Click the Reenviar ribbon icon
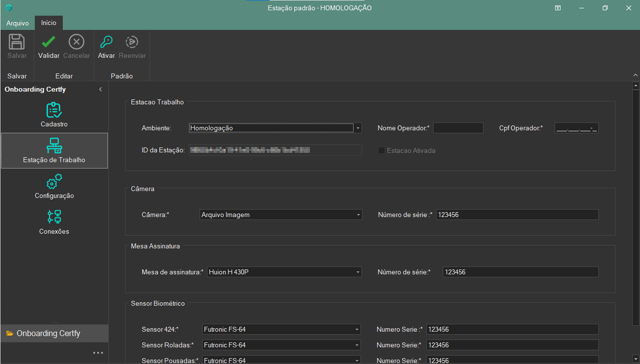 point(132,42)
